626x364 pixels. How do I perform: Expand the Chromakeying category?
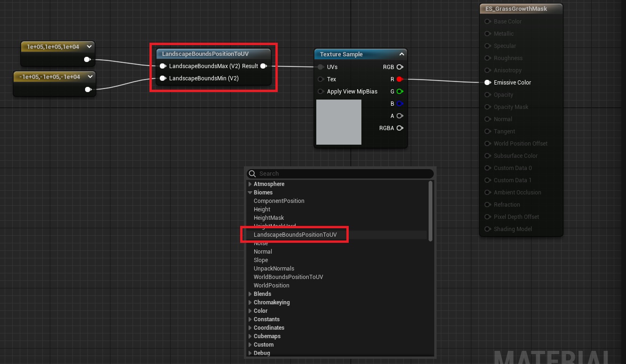pos(250,302)
